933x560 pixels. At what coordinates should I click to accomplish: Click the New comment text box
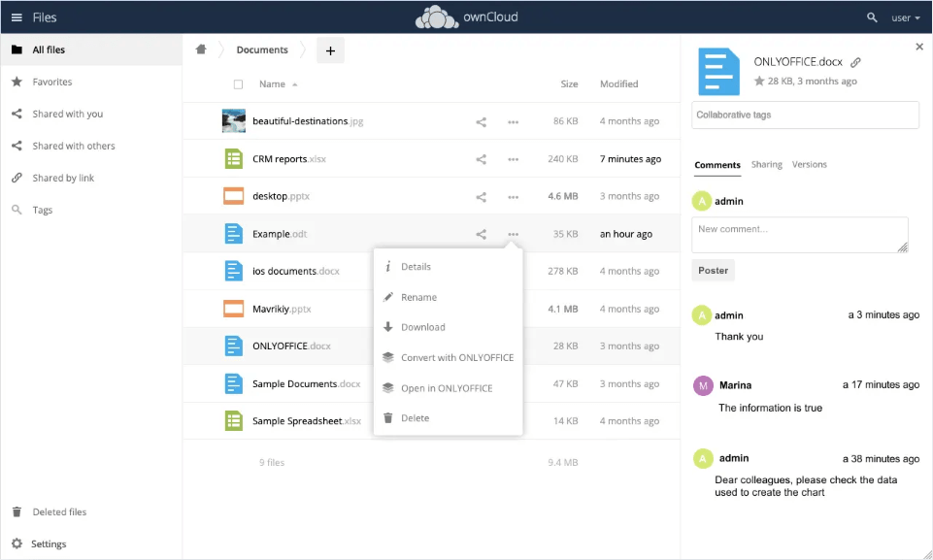(x=800, y=235)
